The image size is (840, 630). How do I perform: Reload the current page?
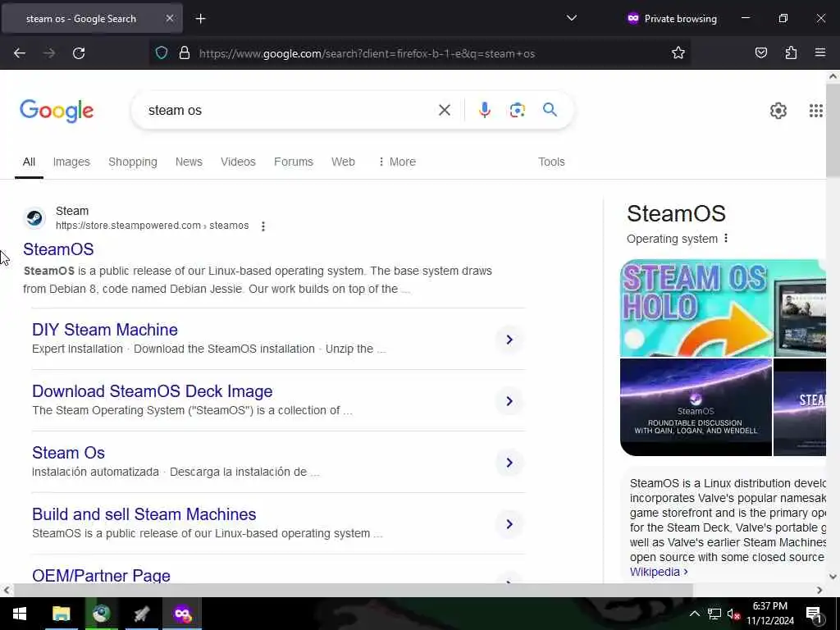click(x=79, y=53)
